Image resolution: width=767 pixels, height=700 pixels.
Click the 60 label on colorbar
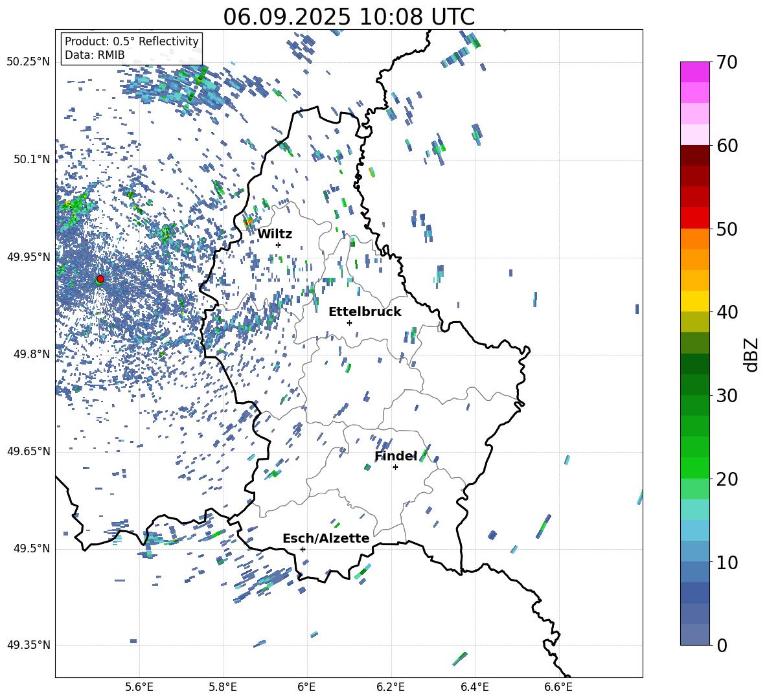coord(727,146)
